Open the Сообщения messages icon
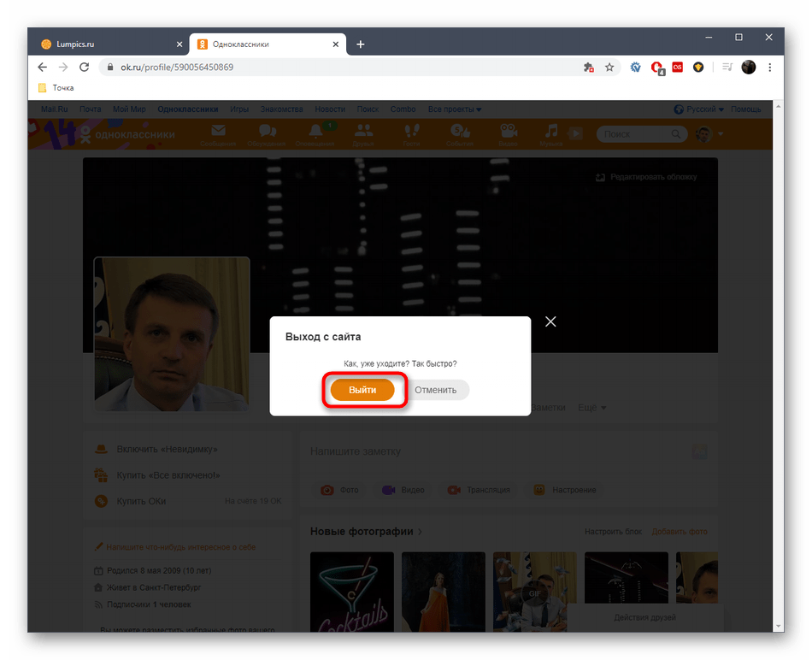This screenshot has width=812, height=660. point(218,131)
